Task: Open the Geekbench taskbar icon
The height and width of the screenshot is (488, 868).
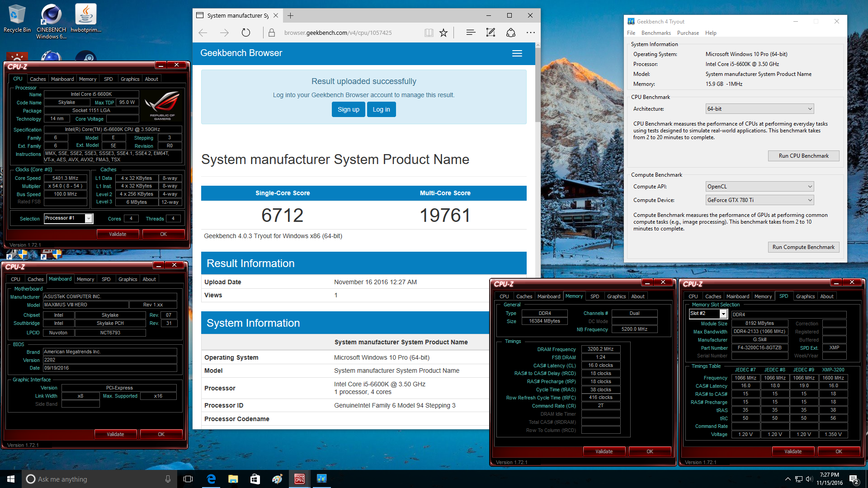Action: pyautogui.click(x=321, y=479)
